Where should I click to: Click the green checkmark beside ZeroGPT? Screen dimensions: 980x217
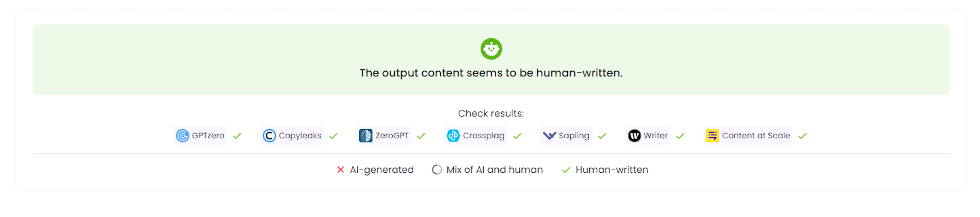tap(421, 136)
